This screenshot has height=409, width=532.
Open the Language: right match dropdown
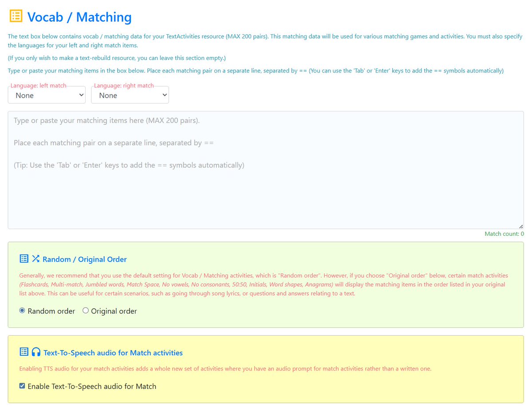130,95
